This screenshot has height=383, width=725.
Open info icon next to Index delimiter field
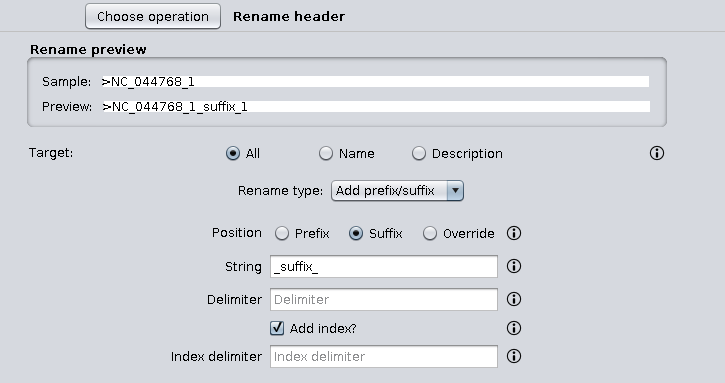[x=514, y=356]
